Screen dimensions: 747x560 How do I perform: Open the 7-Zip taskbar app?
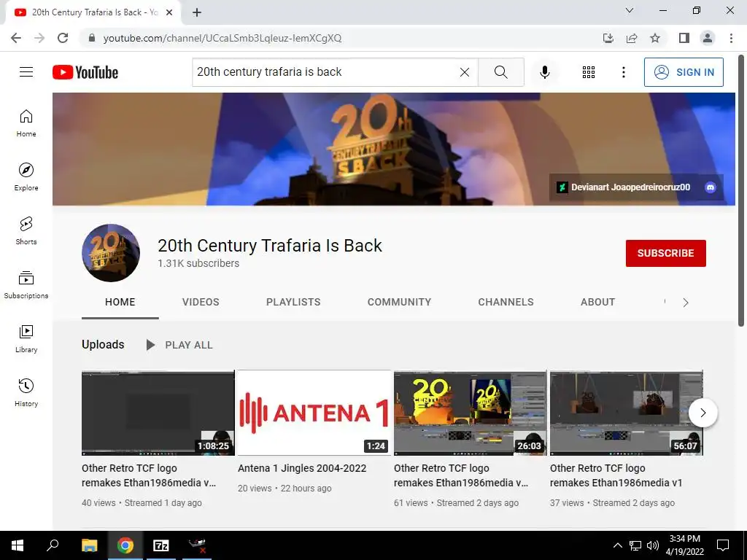coord(161,545)
